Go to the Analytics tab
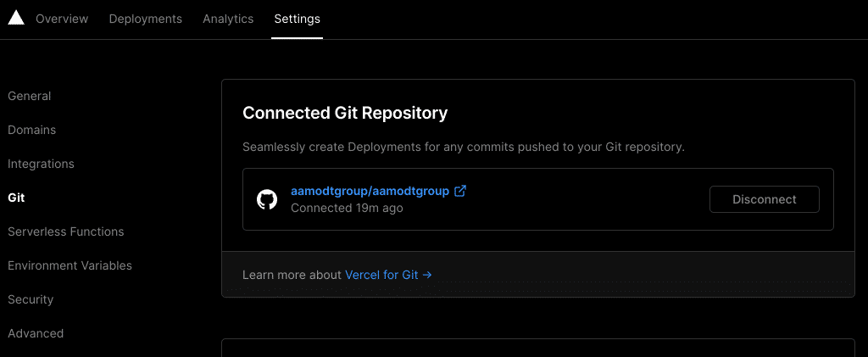This screenshot has height=357, width=868. [x=228, y=19]
